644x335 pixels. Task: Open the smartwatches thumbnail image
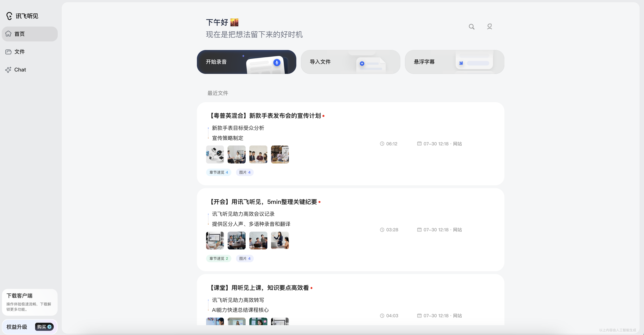pyautogui.click(x=215, y=155)
